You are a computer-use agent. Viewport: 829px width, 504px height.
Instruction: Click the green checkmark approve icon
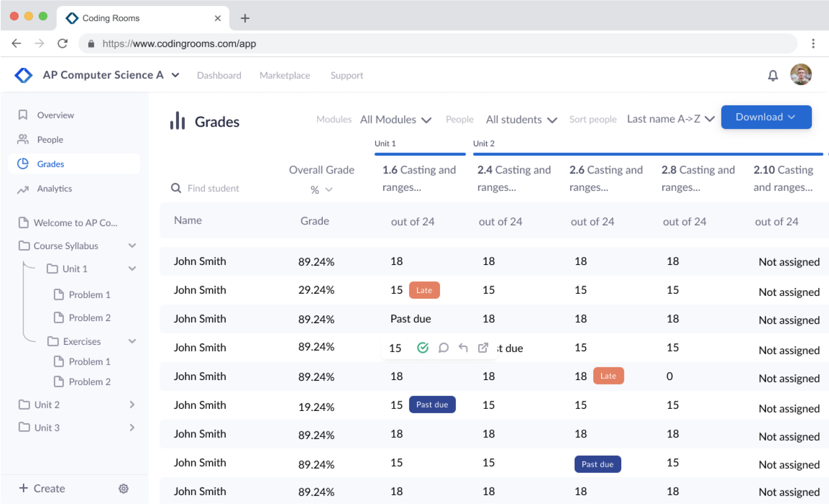tap(422, 348)
